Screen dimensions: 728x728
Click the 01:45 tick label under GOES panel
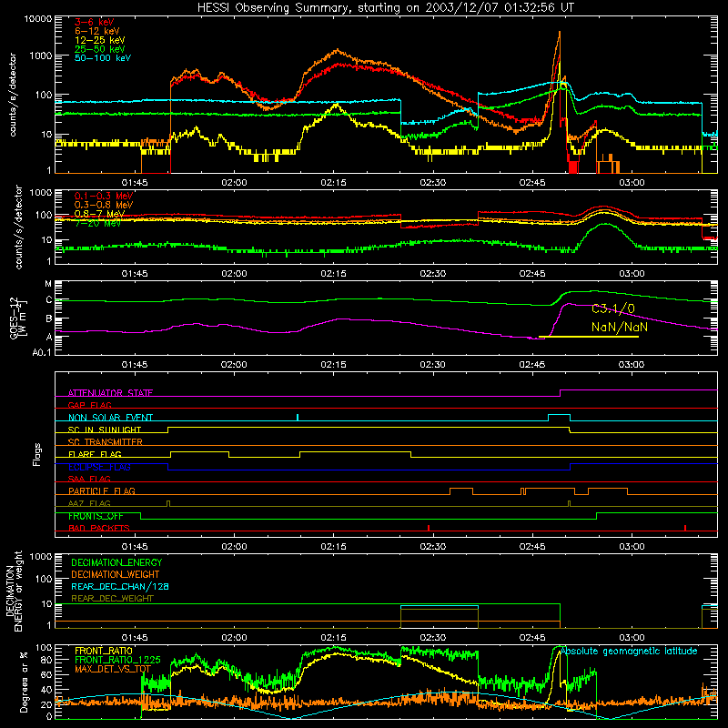pos(135,365)
